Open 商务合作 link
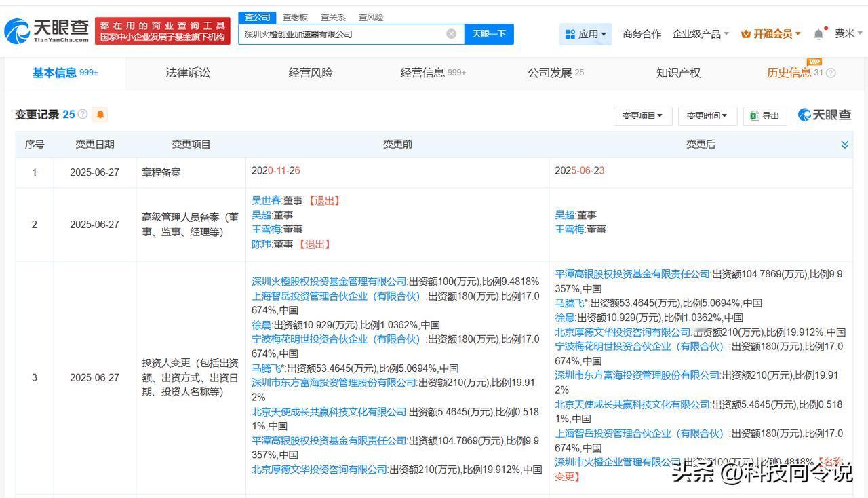Screen dimensions: 868x498 642,34
